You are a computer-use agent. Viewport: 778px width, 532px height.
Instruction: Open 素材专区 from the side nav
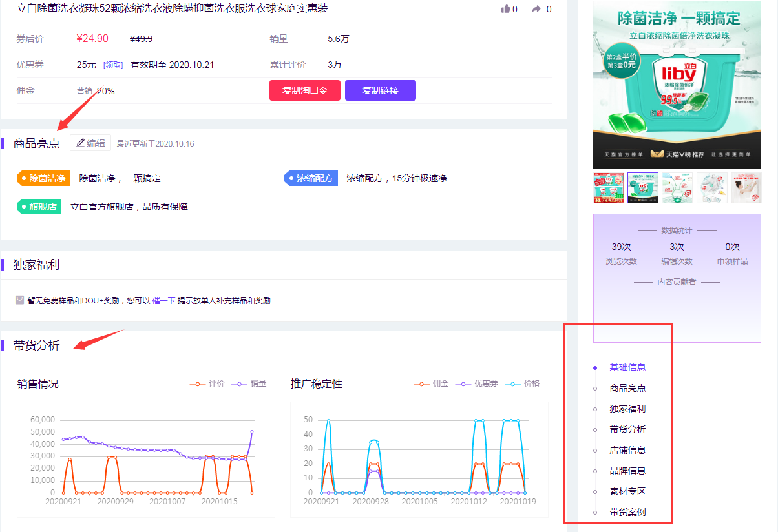tap(627, 492)
